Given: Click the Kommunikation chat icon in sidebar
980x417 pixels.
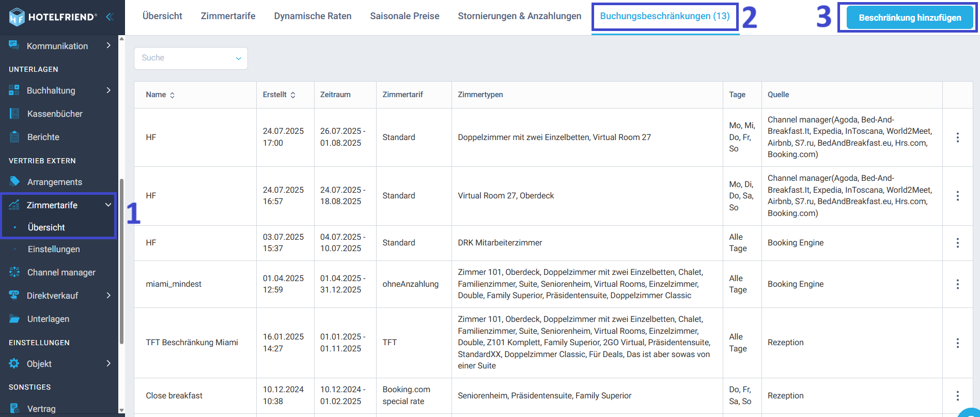Looking at the screenshot, I should click(x=14, y=45).
